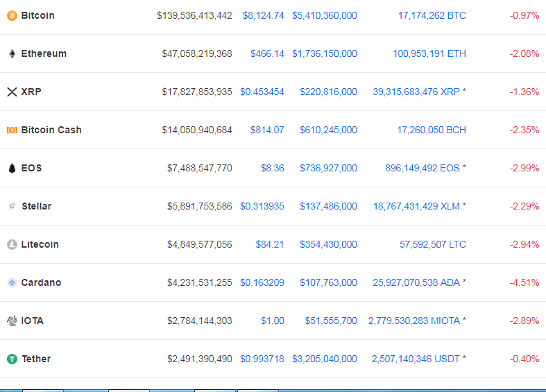Click the Cardano blue icon

tap(12, 282)
